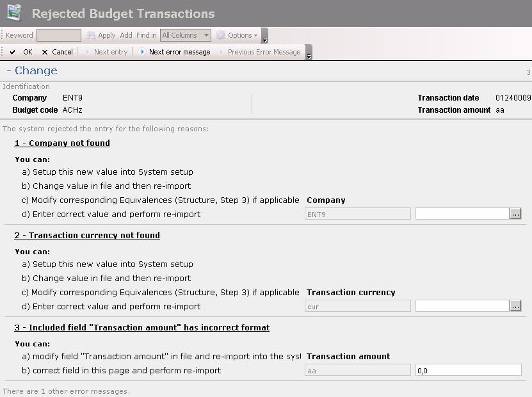532x397 pixels.
Task: Click the search toolbar drag handle
Action: [3, 35]
